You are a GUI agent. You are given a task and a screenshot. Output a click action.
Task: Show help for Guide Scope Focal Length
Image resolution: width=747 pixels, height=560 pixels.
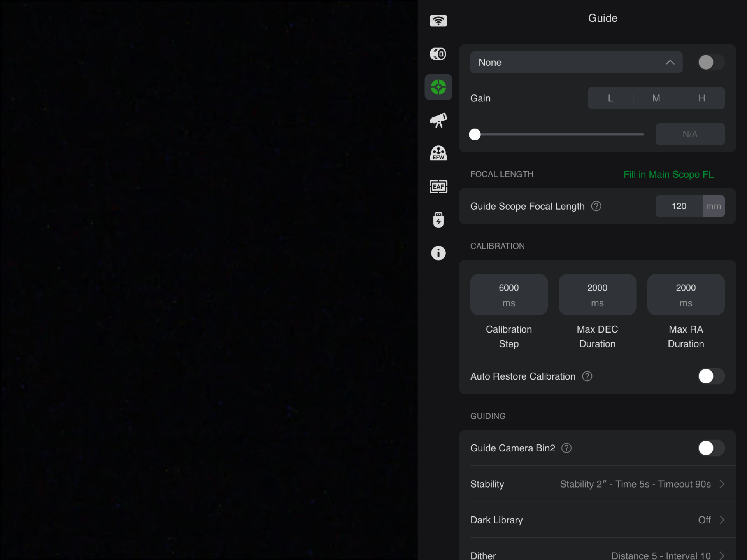(x=596, y=206)
